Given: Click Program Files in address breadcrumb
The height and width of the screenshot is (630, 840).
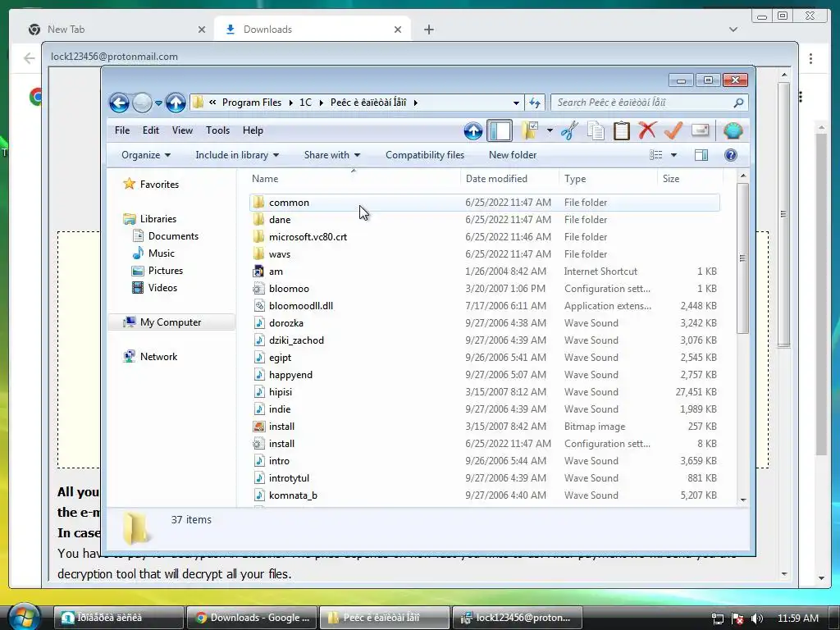Looking at the screenshot, I should [251, 103].
